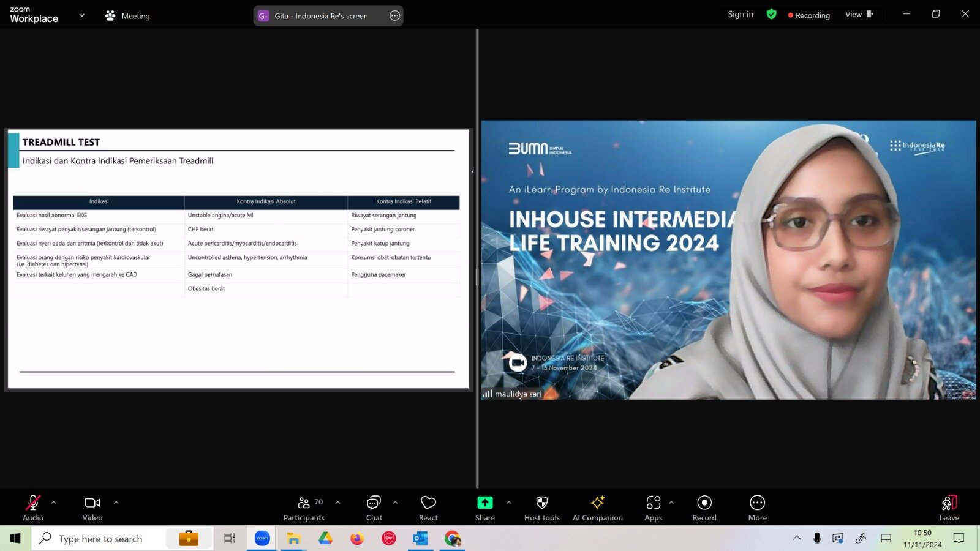Open Host tools shield menu

[x=542, y=508]
